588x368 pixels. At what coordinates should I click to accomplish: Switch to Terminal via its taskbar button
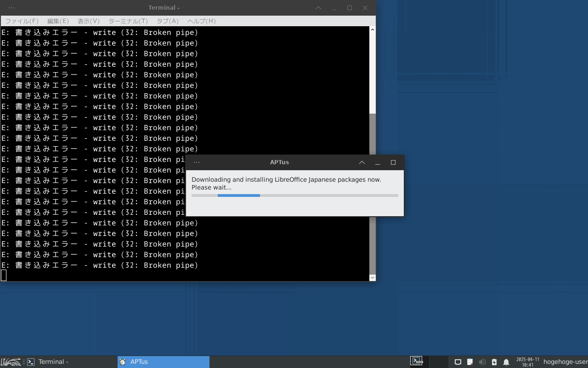tap(71, 362)
